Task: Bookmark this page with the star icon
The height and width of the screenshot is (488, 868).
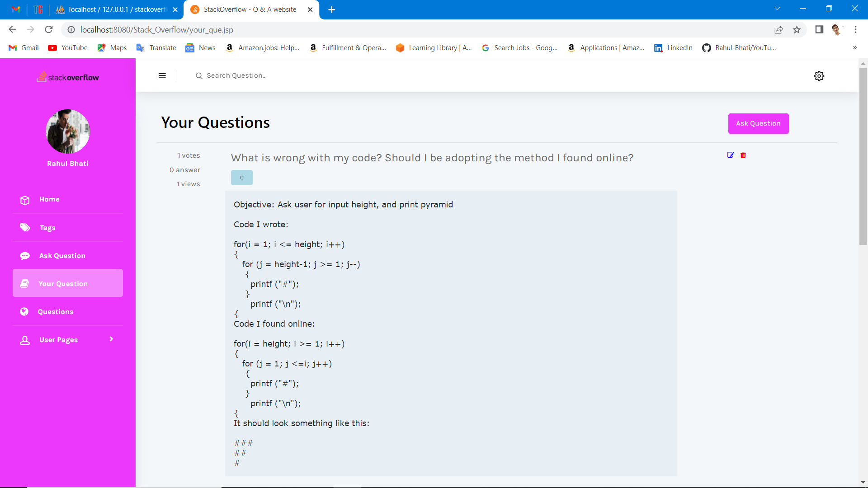Action: 797,30
